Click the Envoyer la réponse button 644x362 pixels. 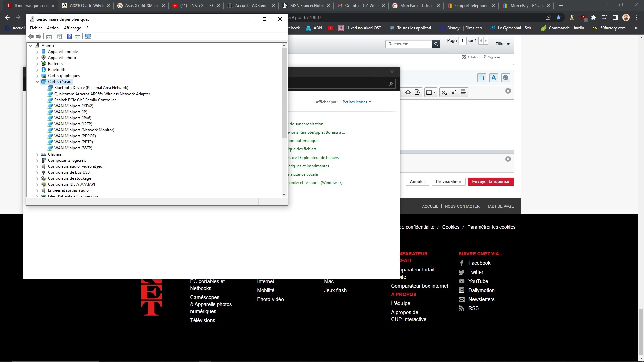tap(490, 182)
